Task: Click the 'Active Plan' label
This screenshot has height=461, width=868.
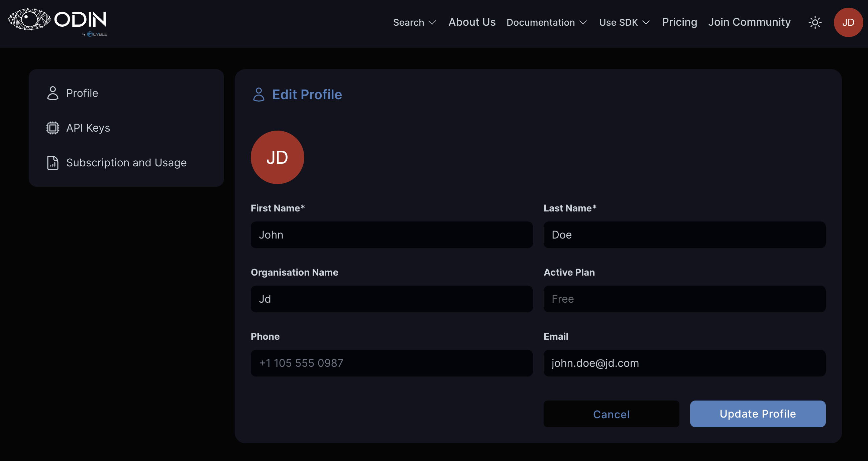Action: [x=569, y=272]
